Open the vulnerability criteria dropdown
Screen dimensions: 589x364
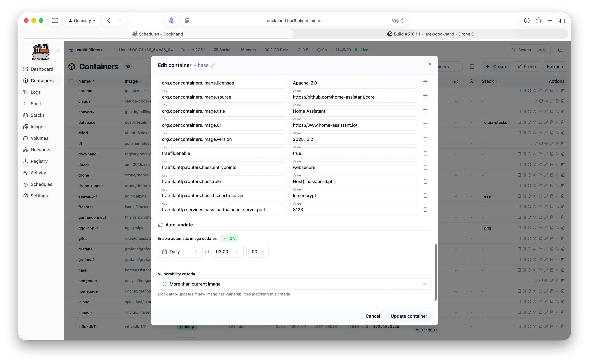[294, 284]
